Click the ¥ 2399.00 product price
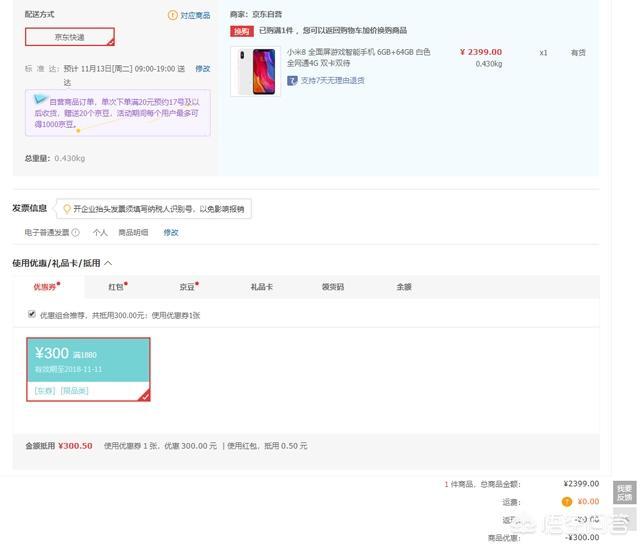 click(x=481, y=52)
